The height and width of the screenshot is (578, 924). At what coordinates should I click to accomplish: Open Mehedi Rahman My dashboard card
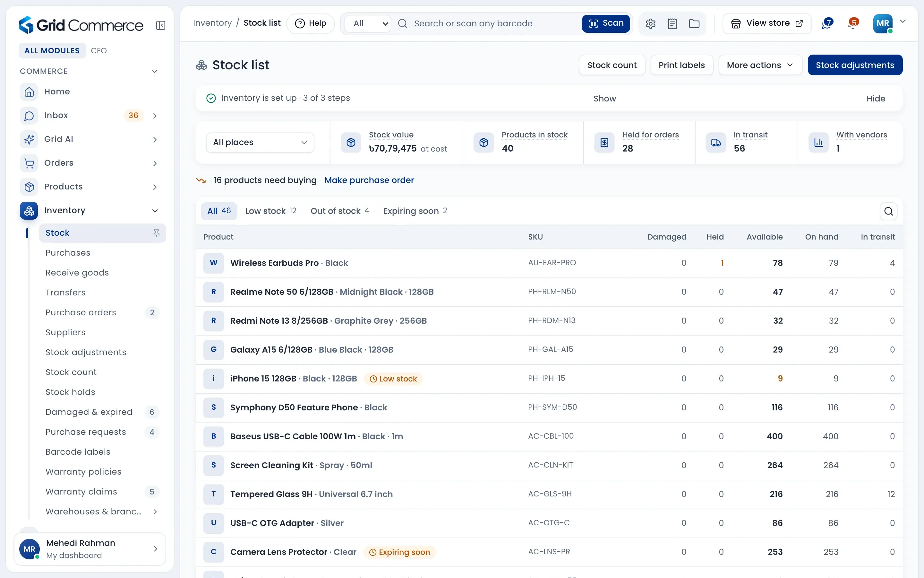coord(90,549)
